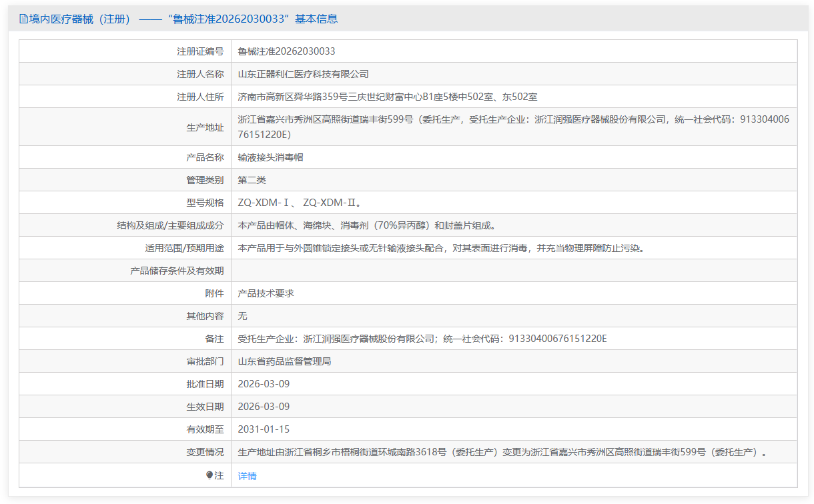Click the 适用范围/预期用途 label

[x=185, y=248]
